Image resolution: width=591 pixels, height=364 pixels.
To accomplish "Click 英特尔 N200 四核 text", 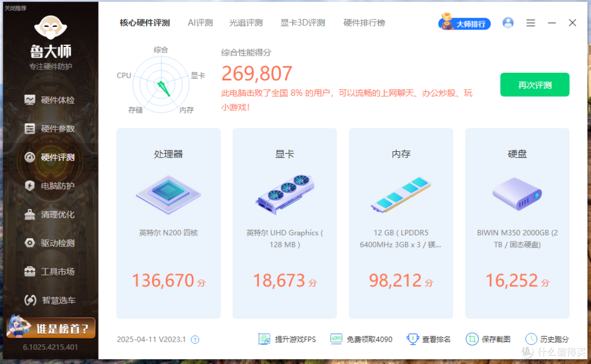I will (x=169, y=233).
